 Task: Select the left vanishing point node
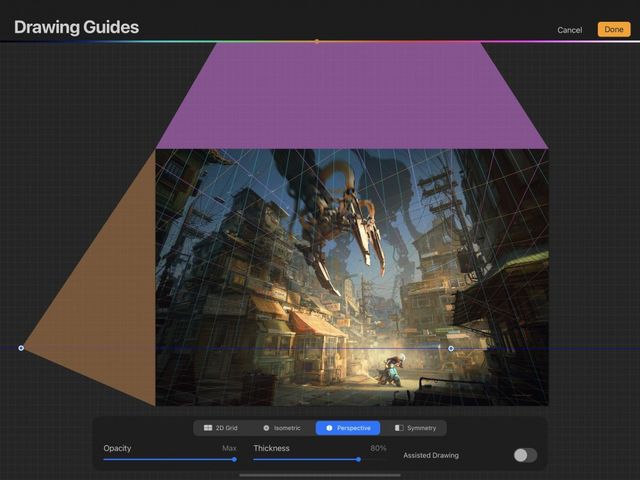coord(21,348)
